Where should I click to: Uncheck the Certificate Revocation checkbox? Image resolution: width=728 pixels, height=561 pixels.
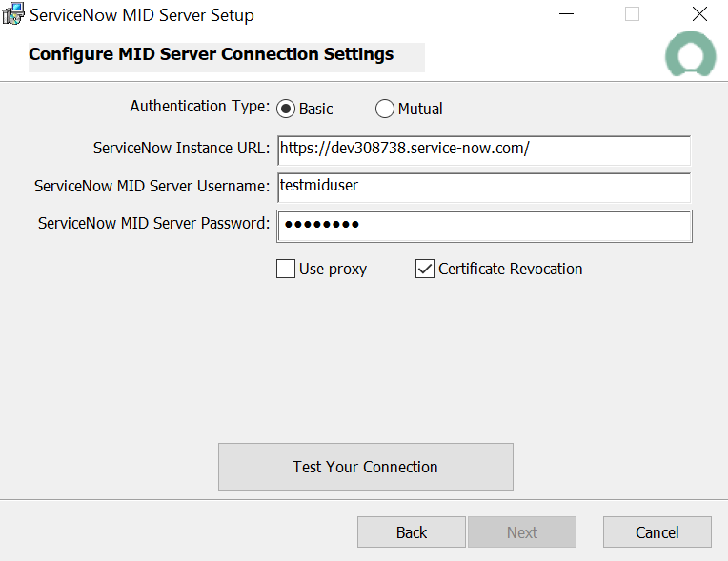click(425, 270)
